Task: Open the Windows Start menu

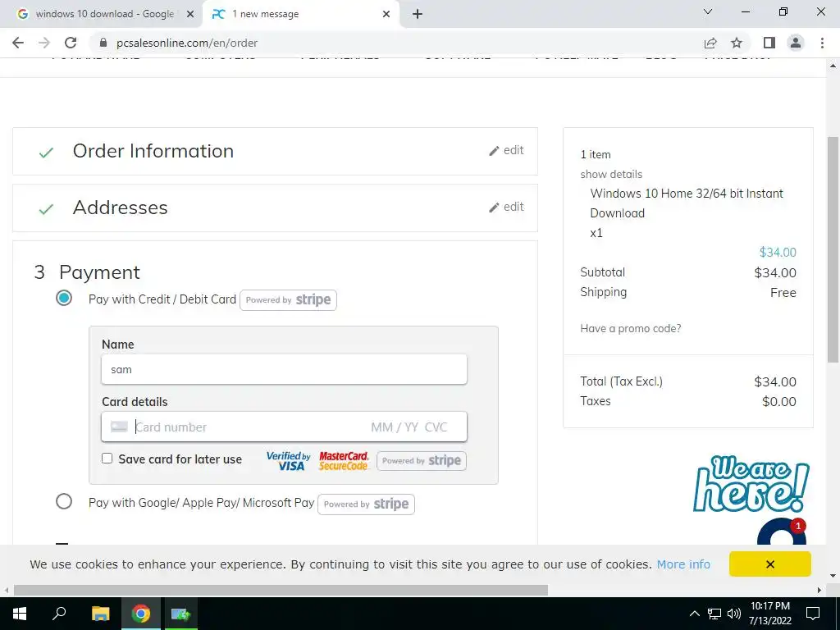Action: [x=20, y=614]
